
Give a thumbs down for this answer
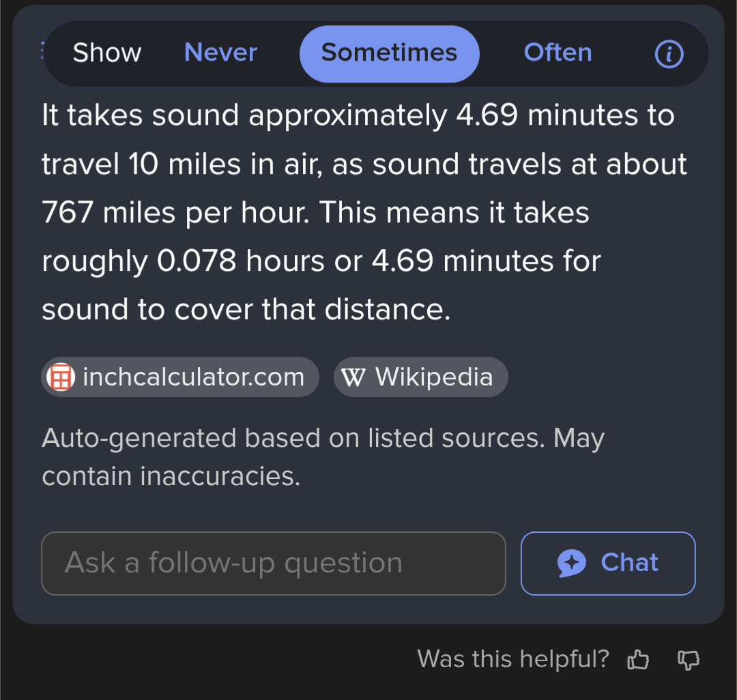[689, 660]
